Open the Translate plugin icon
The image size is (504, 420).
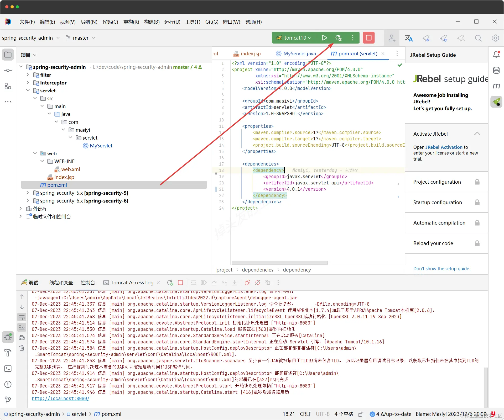pos(408,38)
